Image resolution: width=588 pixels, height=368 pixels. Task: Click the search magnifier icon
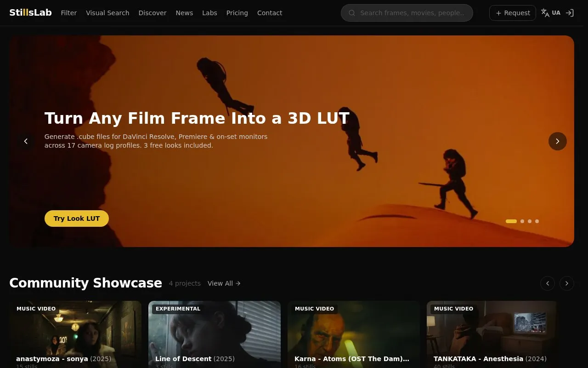[x=352, y=13]
